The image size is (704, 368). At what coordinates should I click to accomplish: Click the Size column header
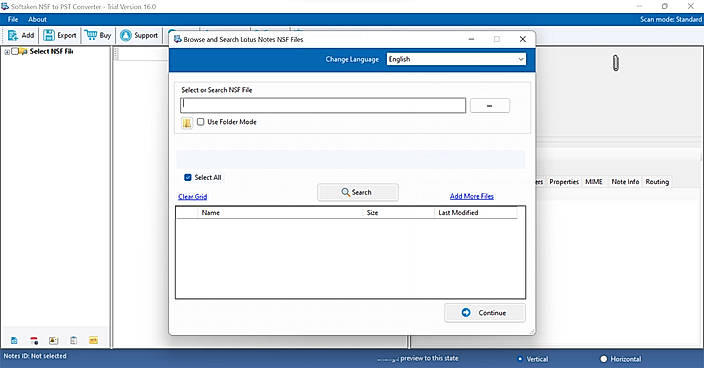[x=399, y=213]
